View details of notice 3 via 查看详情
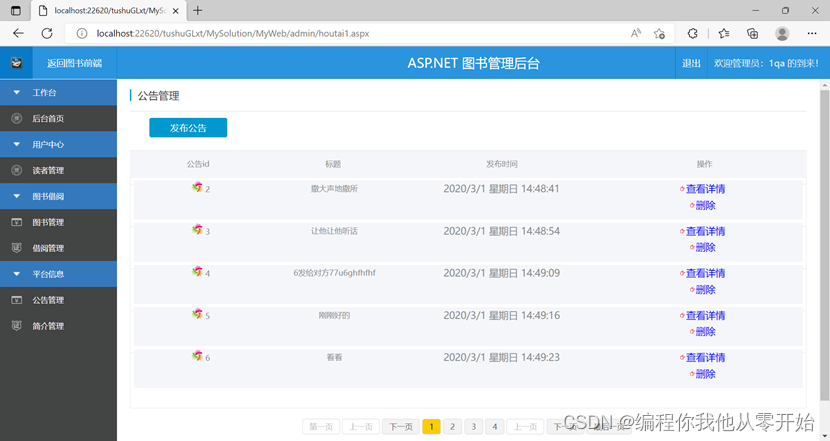Screen dimensions: 830x441 tap(705, 231)
